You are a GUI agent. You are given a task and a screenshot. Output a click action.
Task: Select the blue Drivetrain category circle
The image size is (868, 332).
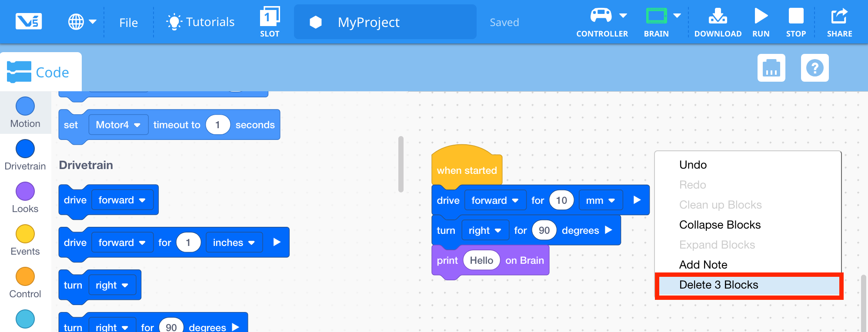click(25, 149)
